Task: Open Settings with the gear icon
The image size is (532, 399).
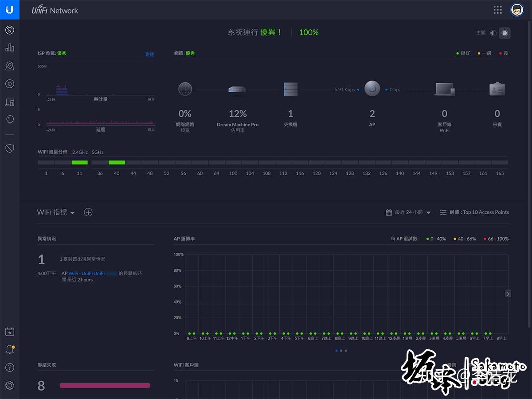Action: (x=10, y=385)
